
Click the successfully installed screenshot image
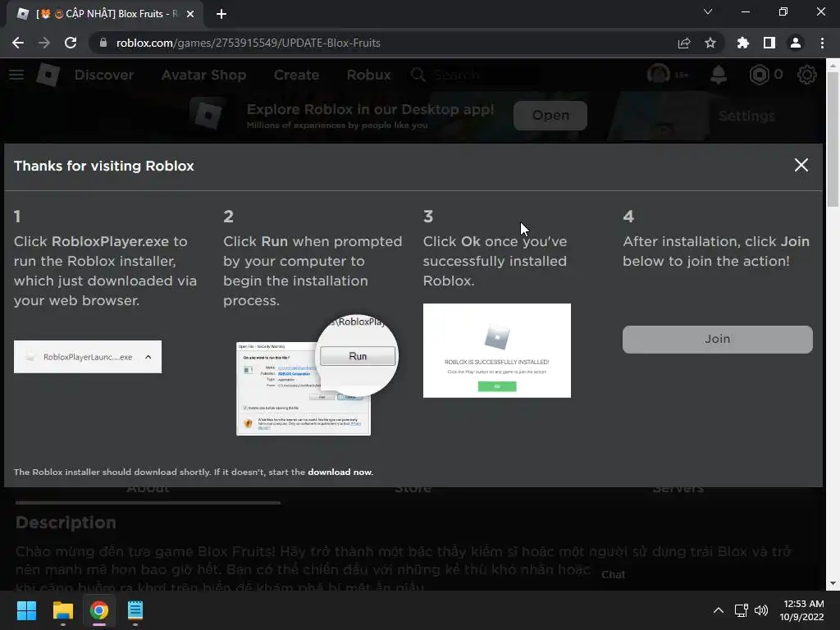(x=496, y=351)
